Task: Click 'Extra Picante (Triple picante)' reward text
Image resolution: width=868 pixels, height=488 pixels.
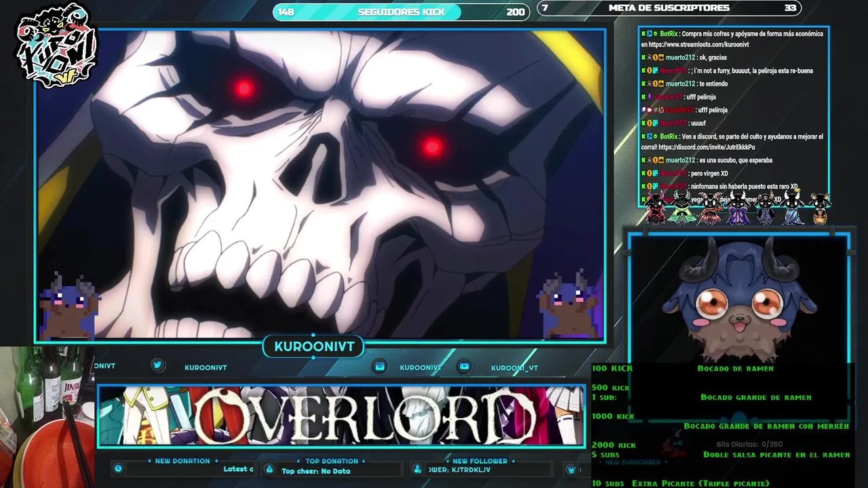Action: click(x=701, y=483)
